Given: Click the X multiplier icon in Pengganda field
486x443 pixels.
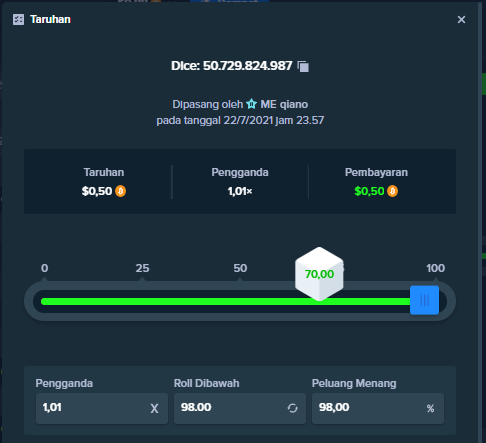Looking at the screenshot, I should click(154, 409).
